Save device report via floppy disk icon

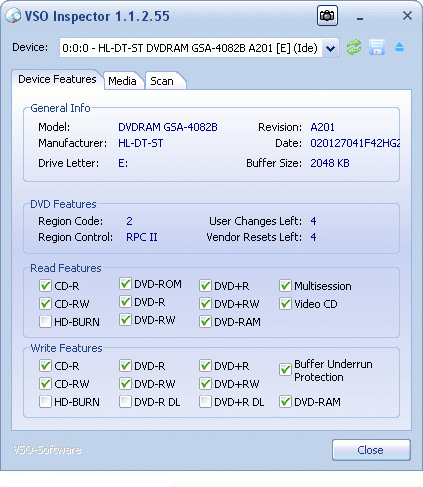coord(377,47)
